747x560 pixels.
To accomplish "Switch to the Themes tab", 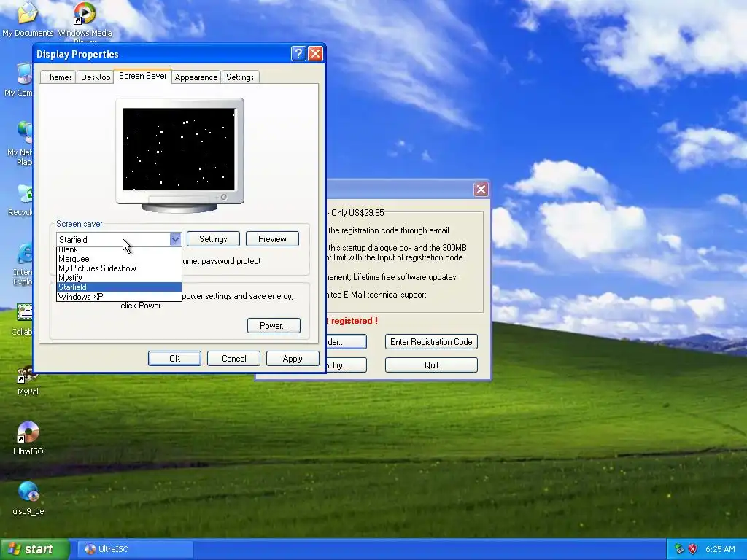I will point(58,77).
